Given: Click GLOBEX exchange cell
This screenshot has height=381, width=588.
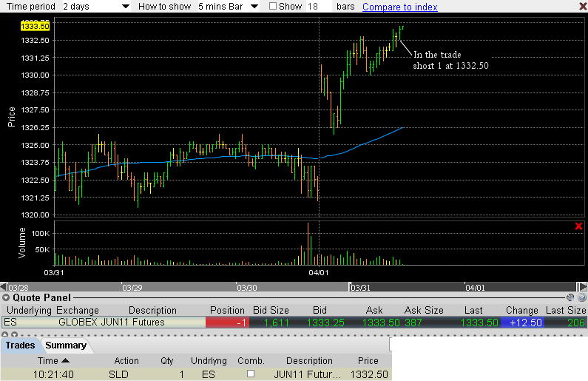Looking at the screenshot, I should click(x=78, y=322).
